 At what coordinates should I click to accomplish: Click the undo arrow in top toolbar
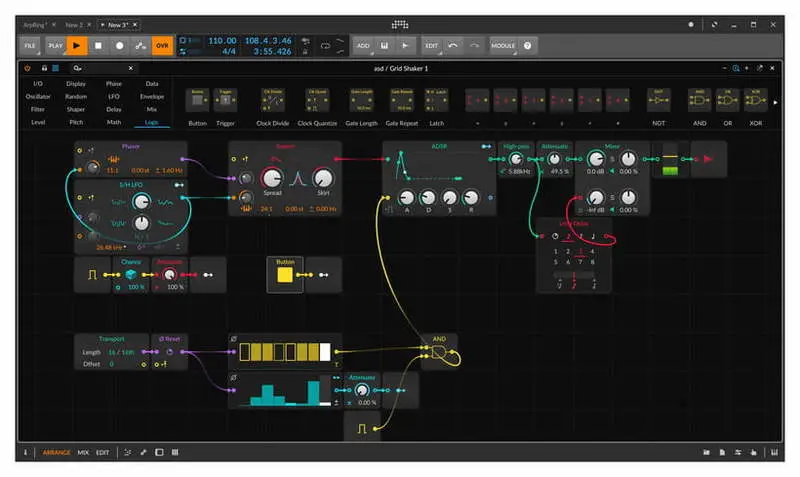(x=453, y=45)
